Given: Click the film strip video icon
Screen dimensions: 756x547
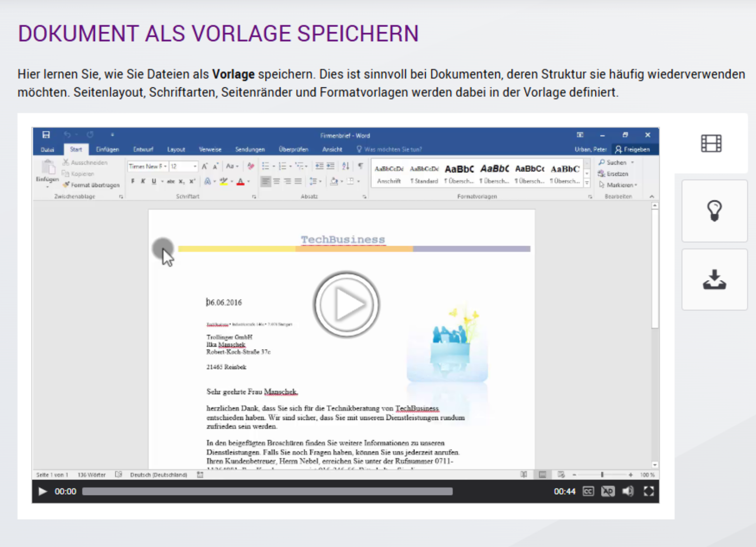Looking at the screenshot, I should 711,143.
